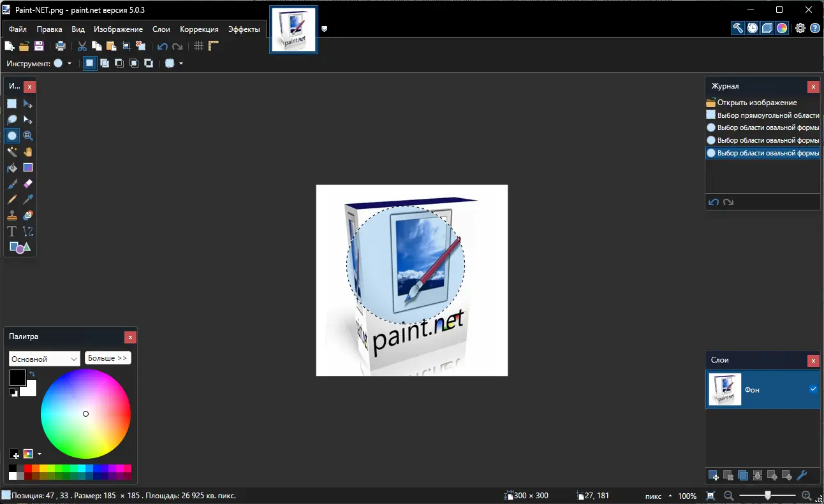
Task: Copy the selection to clipboard
Action: 97,46
